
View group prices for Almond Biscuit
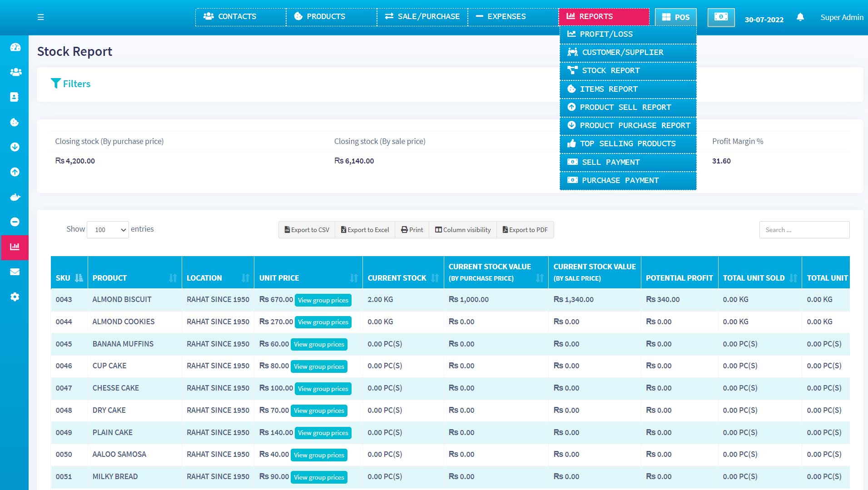click(323, 300)
